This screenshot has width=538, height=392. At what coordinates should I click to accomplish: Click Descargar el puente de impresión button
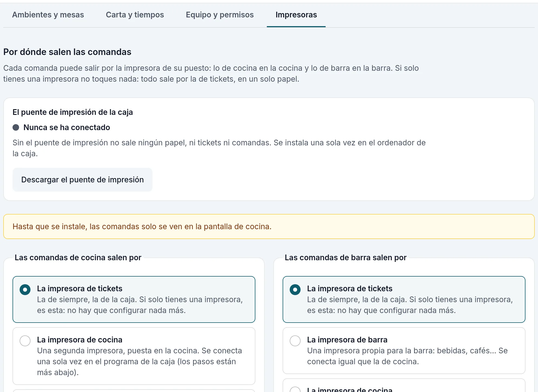click(x=82, y=180)
